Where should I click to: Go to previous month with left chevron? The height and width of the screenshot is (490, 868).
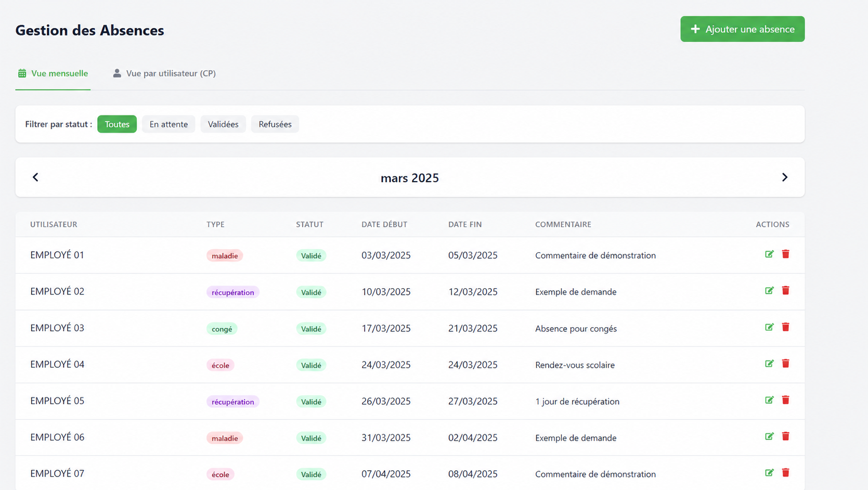pos(35,177)
